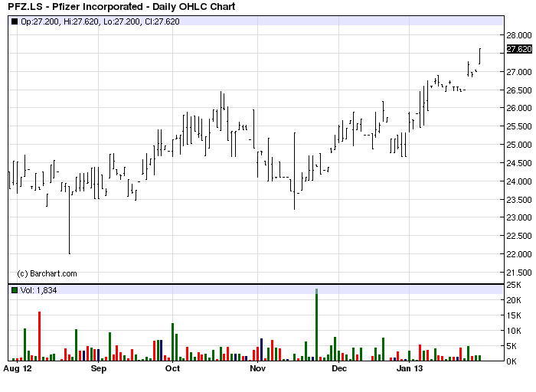Click the Nov date label
Viewport: 536px width, 392px height.
[257, 368]
